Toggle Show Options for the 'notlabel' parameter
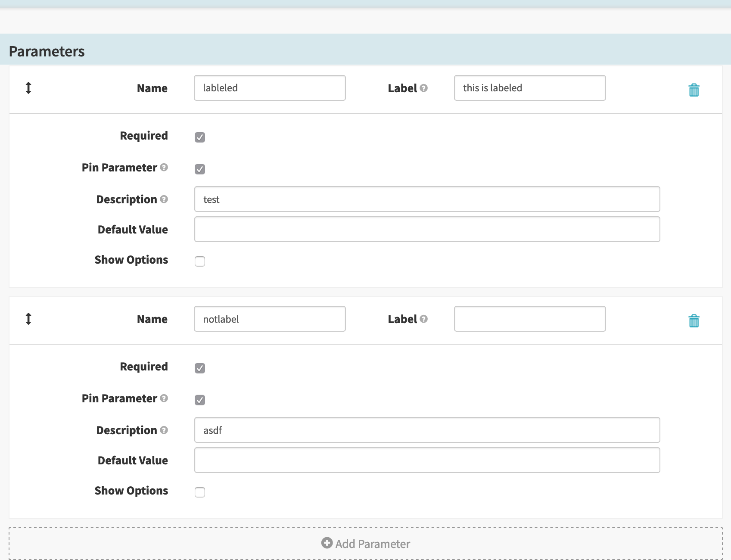Screen dimensions: 731x560 point(199,492)
